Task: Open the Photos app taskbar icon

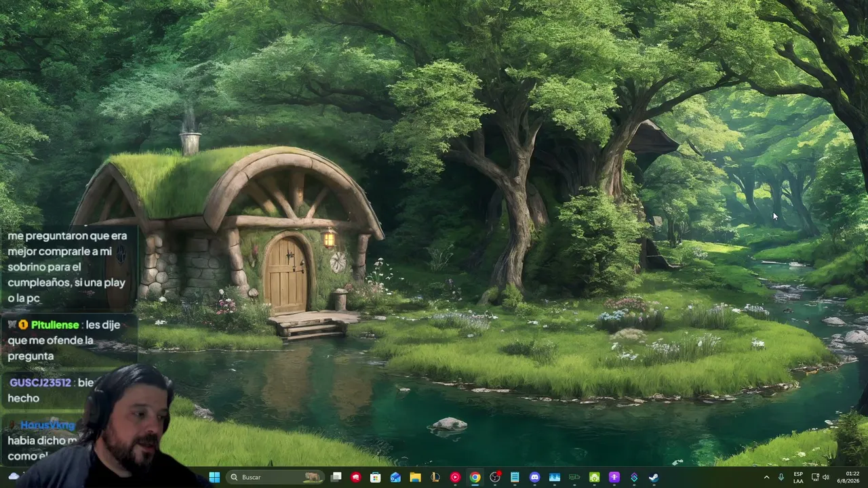Action: (x=555, y=477)
